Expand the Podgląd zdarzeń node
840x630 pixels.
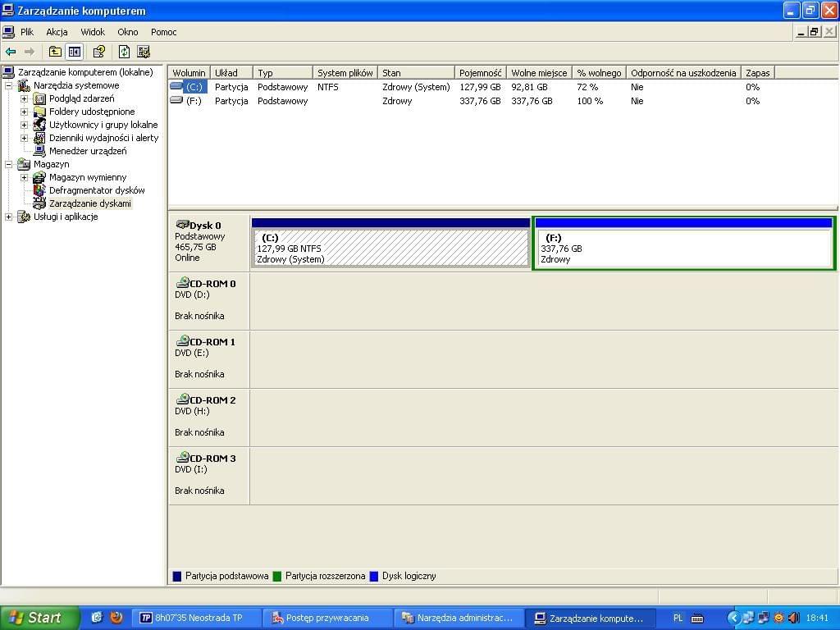(24, 98)
